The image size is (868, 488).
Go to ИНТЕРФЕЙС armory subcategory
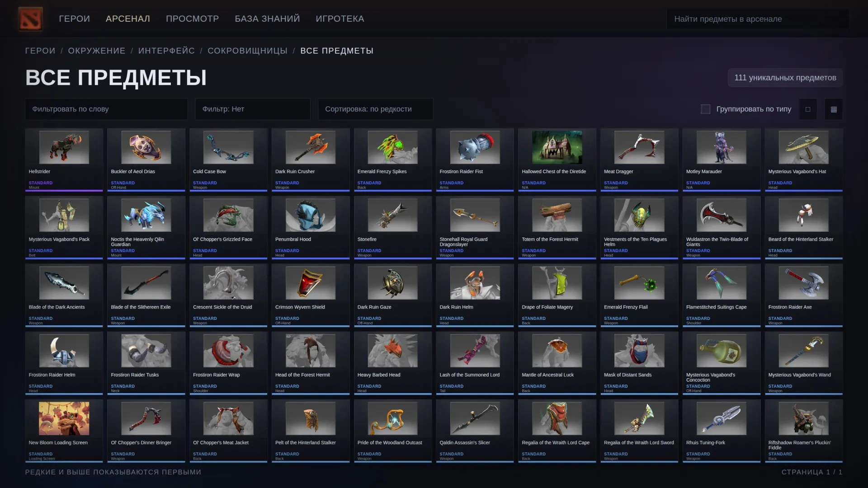coord(166,51)
